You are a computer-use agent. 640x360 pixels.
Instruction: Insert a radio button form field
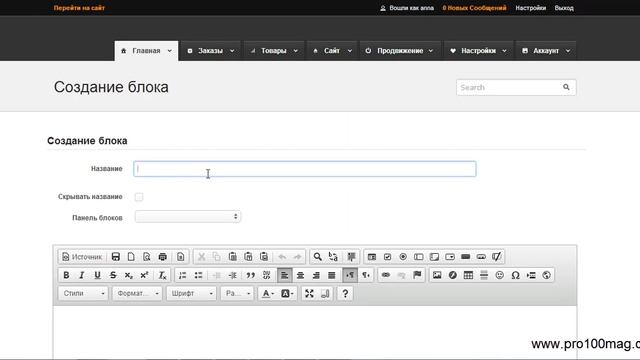(403, 257)
